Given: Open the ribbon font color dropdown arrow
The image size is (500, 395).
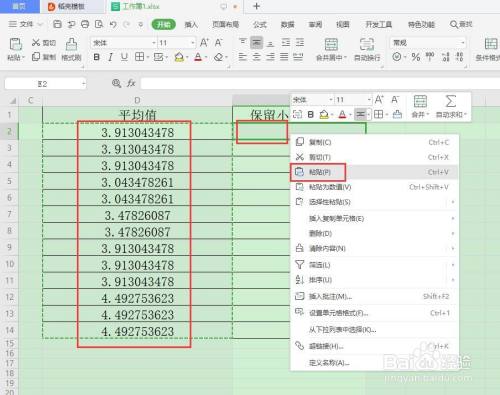Looking at the screenshot, I should click(206, 58).
